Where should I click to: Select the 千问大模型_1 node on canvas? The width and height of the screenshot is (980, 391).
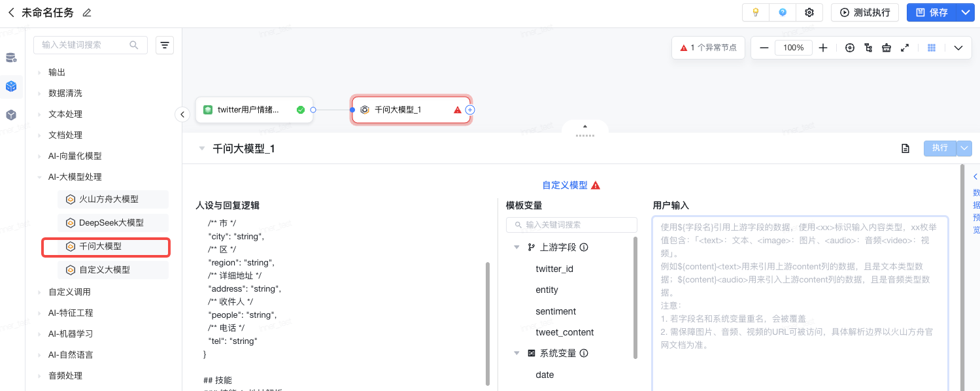[411, 110]
